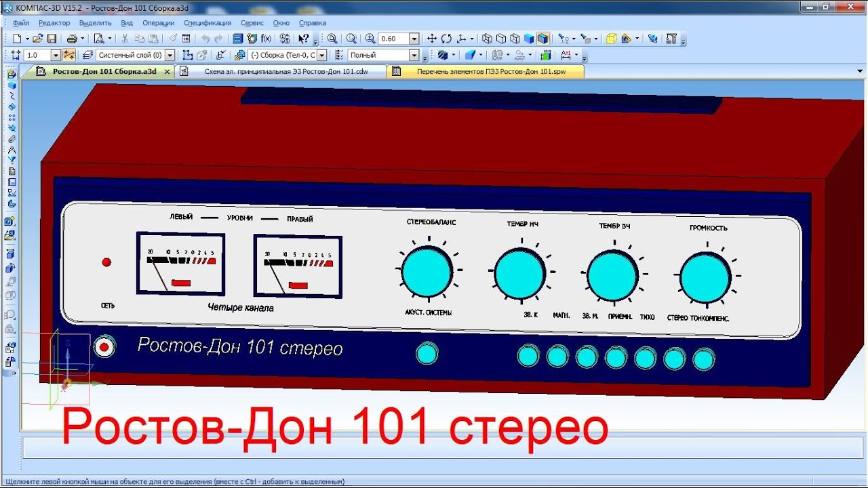Open the Сервис menu

click(x=252, y=22)
